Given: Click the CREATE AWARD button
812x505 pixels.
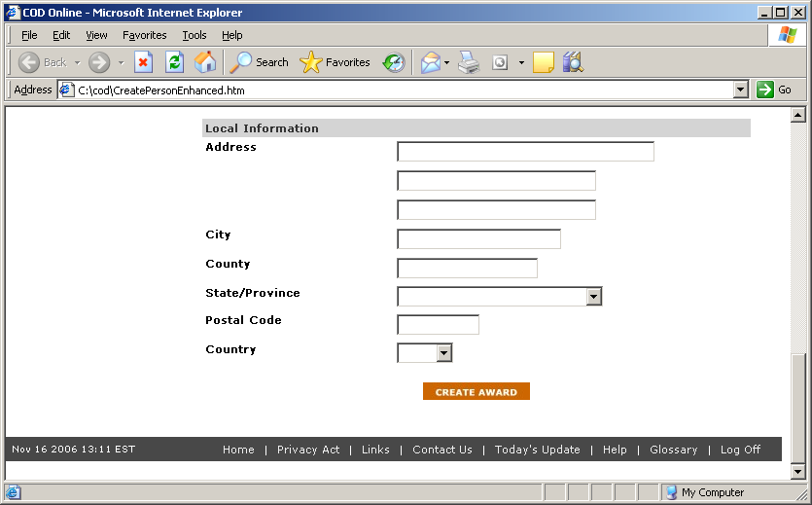Looking at the screenshot, I should coord(476,391).
